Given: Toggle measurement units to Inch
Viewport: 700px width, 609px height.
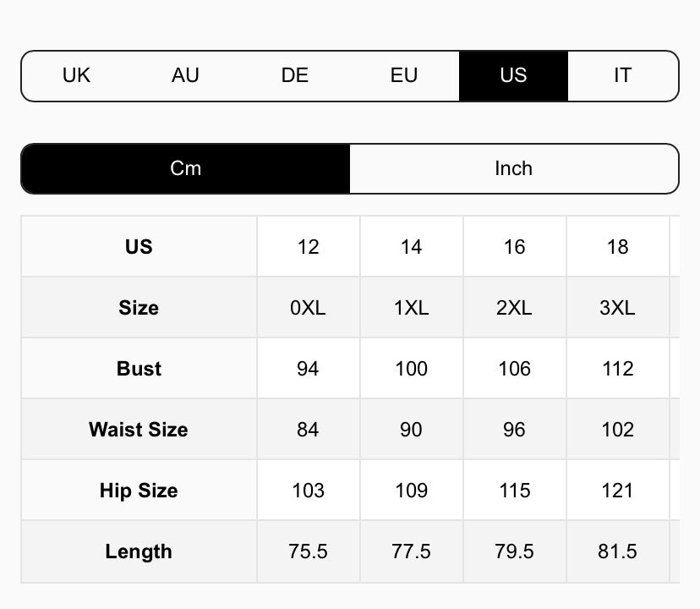Looking at the screenshot, I should click(x=513, y=168).
